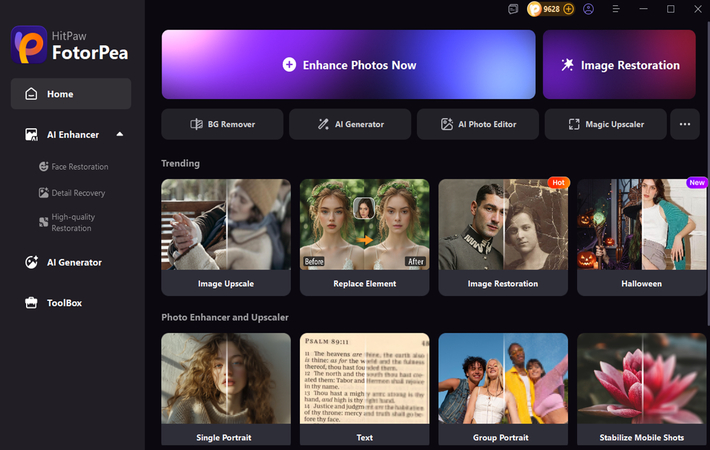Maximize the FotorPea window
This screenshot has width=710, height=450.
coord(671,9)
